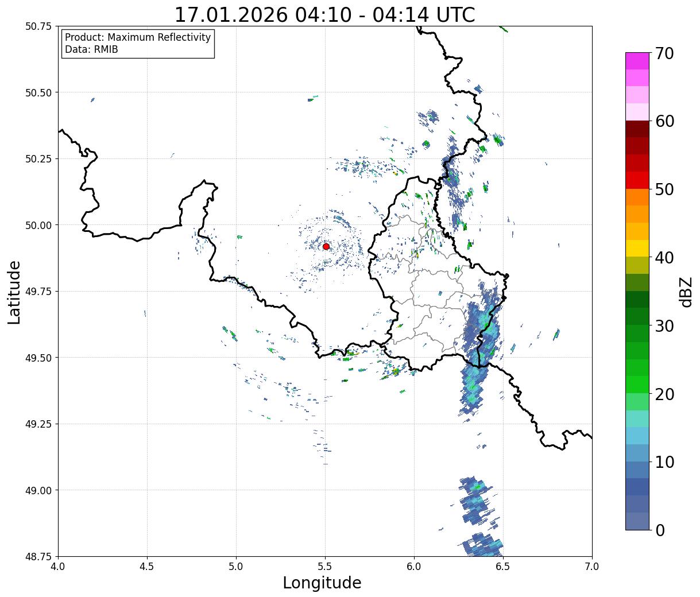Click the yellow 40 dBZ colorbar swatch
Screen dimensions: 700x597
click(637, 249)
